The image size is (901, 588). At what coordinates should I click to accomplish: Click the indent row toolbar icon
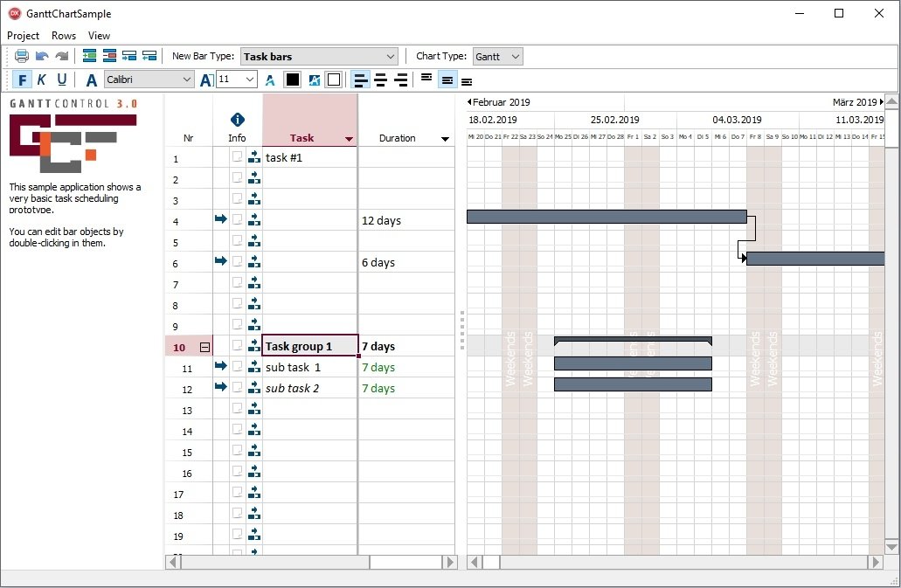click(129, 56)
